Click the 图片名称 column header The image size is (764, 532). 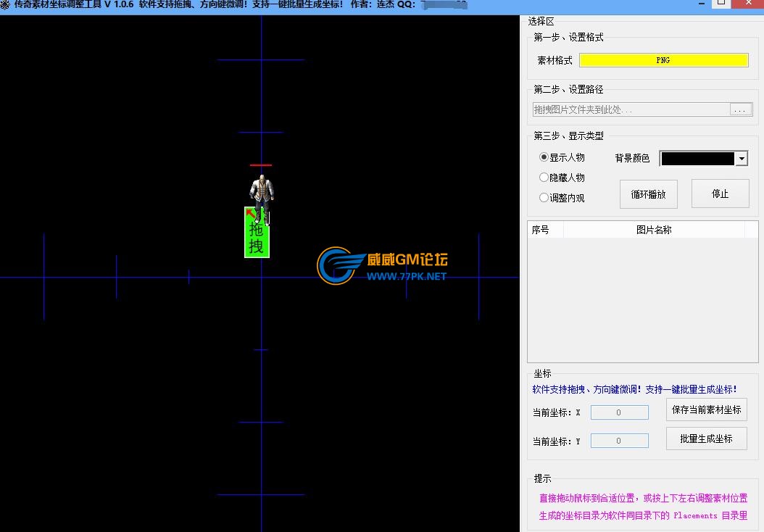coord(654,230)
